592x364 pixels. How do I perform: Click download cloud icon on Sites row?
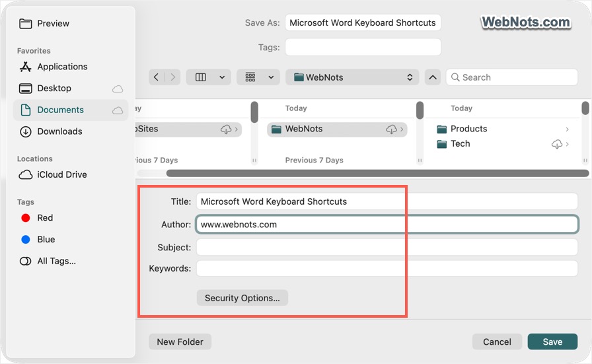pyautogui.click(x=226, y=129)
